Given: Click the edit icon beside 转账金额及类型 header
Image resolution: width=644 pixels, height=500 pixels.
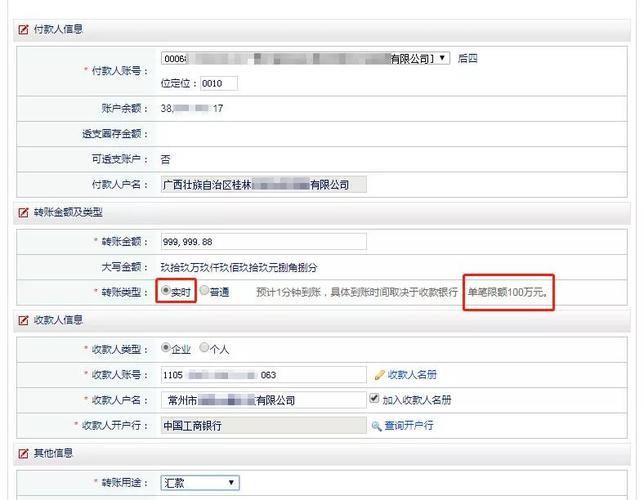Looking at the screenshot, I should 23,213.
